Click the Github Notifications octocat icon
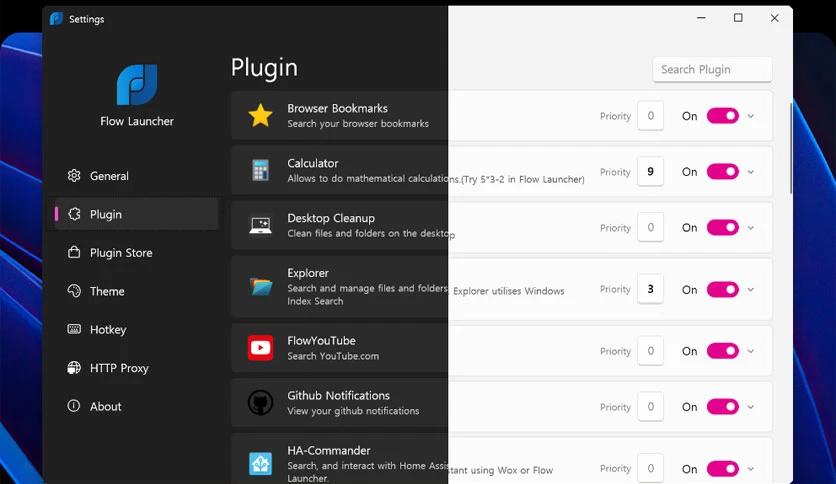836x484 pixels. click(x=260, y=402)
